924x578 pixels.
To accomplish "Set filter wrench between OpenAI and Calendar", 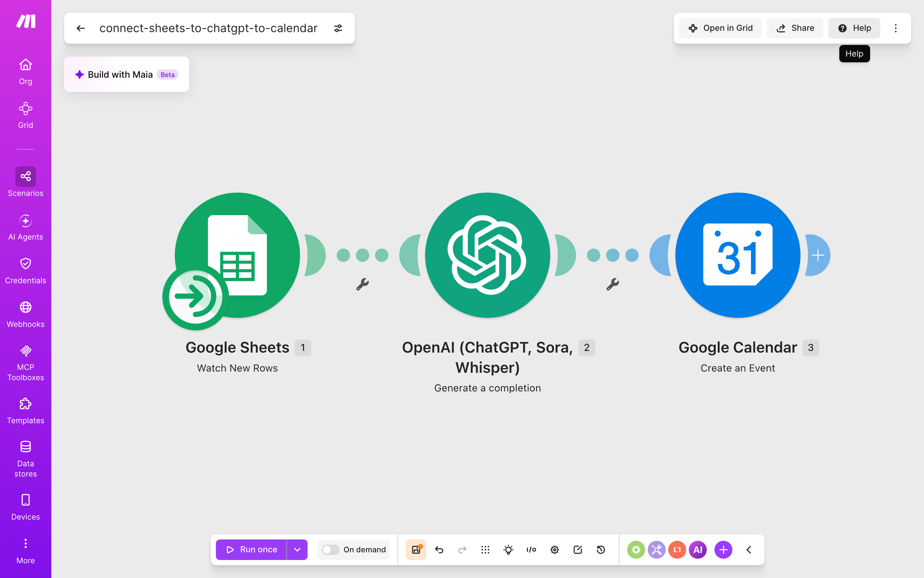I will [x=612, y=284].
